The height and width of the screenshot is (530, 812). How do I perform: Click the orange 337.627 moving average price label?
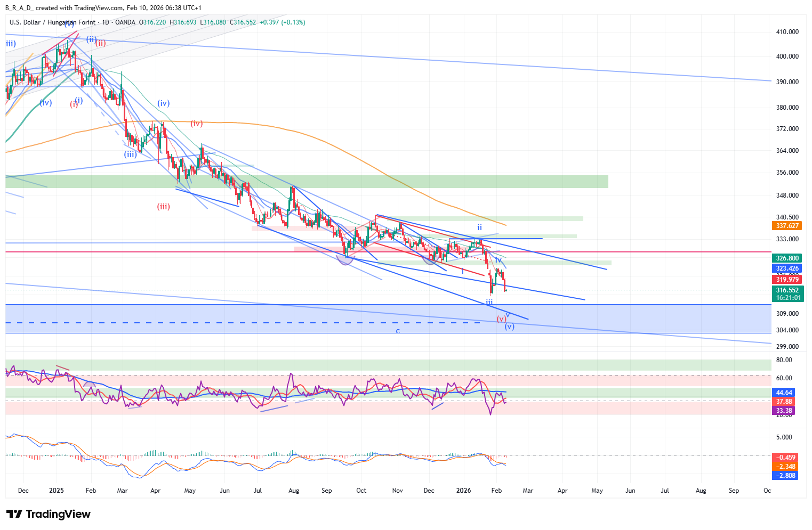pos(787,226)
